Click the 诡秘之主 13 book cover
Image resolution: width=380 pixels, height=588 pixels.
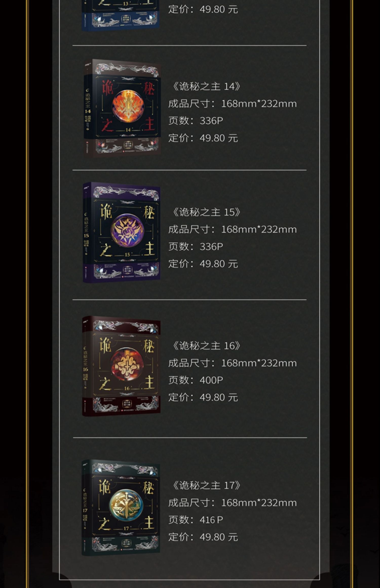121,15
